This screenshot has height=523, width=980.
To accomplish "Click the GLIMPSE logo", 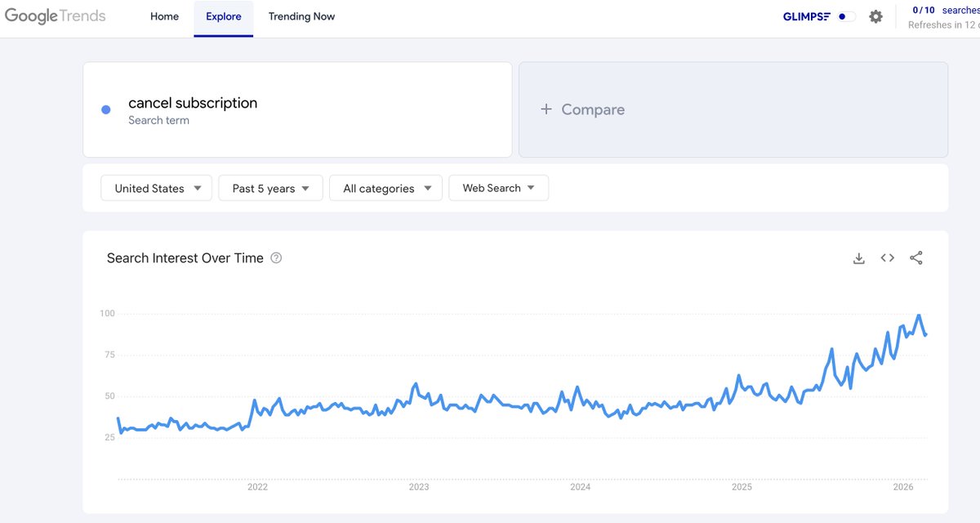I will (806, 16).
